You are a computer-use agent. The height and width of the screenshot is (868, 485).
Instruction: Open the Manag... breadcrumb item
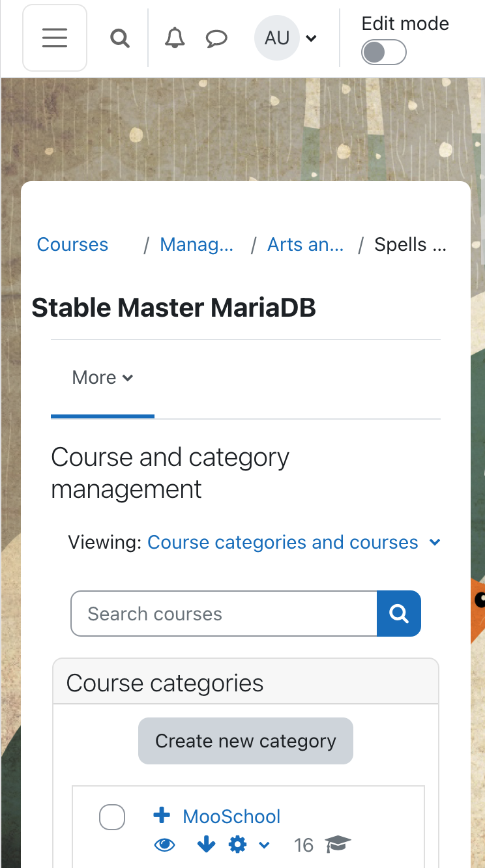197,244
